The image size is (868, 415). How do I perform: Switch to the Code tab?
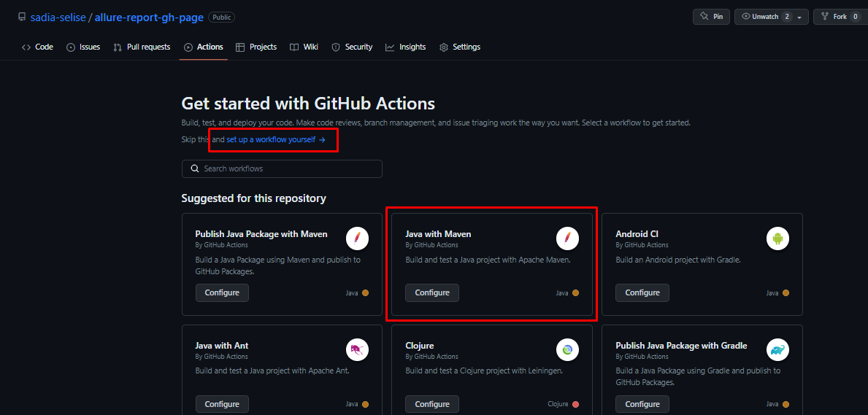coord(38,47)
